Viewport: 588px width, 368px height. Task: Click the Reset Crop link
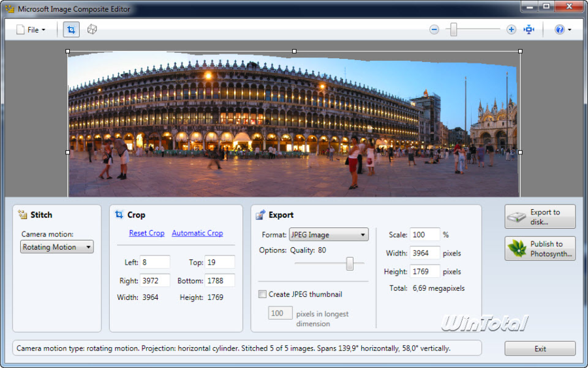[x=146, y=233]
